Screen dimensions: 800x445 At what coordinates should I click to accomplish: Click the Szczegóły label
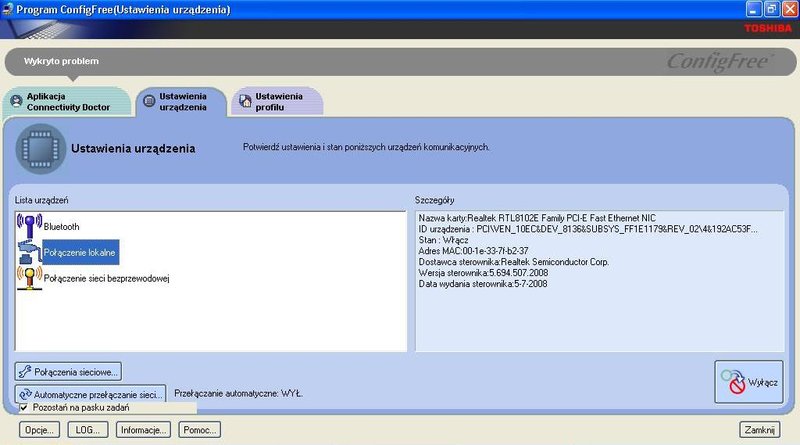[x=435, y=201]
